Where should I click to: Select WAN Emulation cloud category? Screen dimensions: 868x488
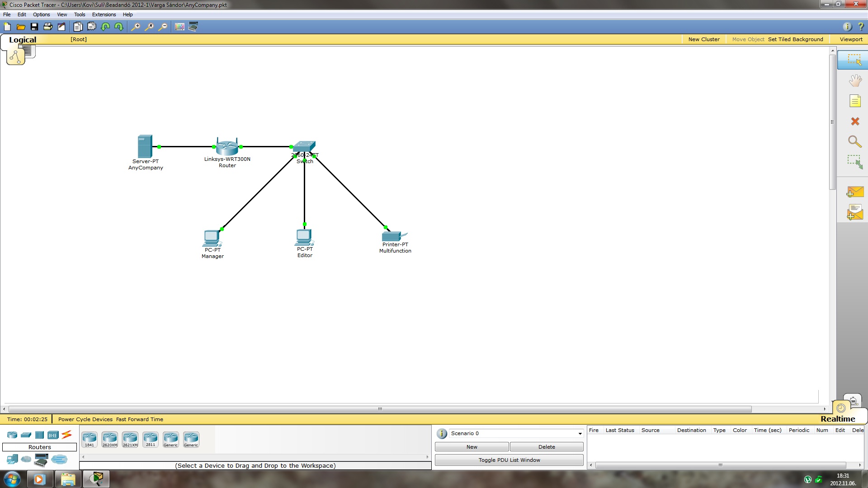26,460
